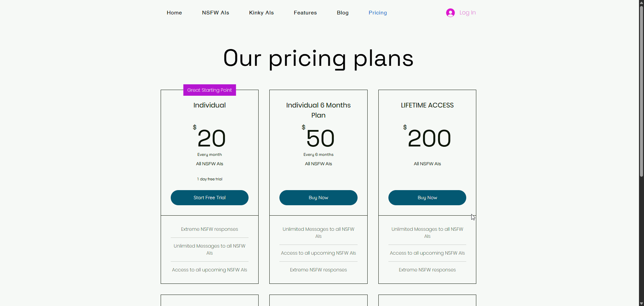Click the 1 day free trial text
Viewport: 644px width, 306px height.
click(209, 179)
